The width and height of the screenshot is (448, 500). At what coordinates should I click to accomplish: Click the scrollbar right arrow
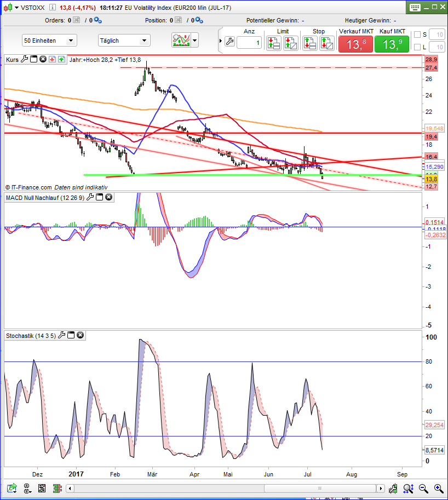tap(380, 488)
